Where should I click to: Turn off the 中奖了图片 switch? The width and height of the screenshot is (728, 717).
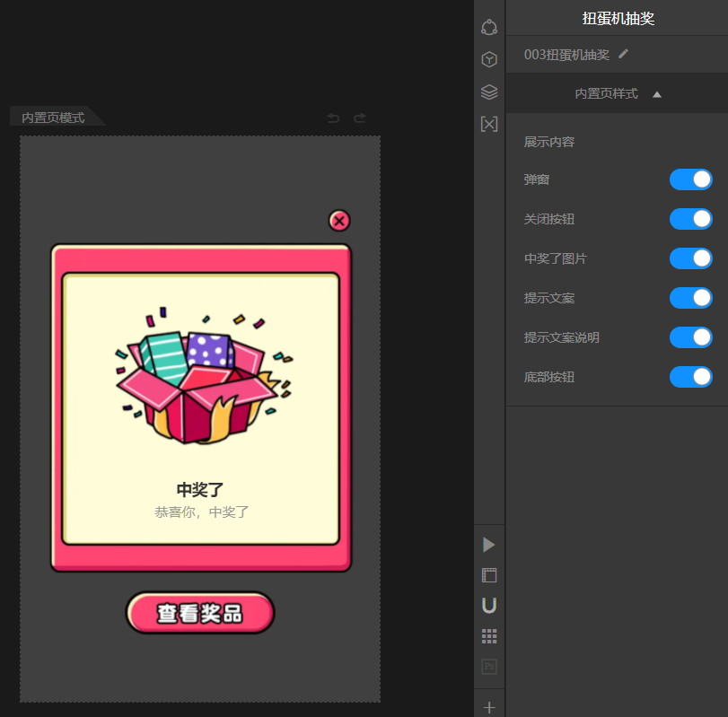(x=691, y=258)
